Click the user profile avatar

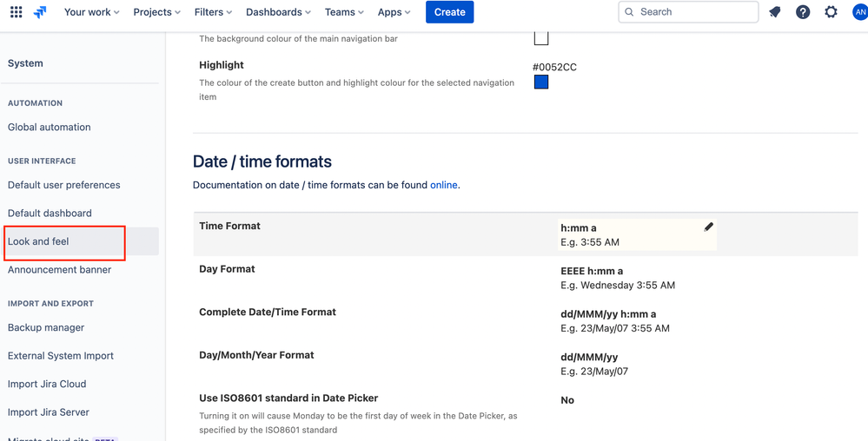point(859,12)
